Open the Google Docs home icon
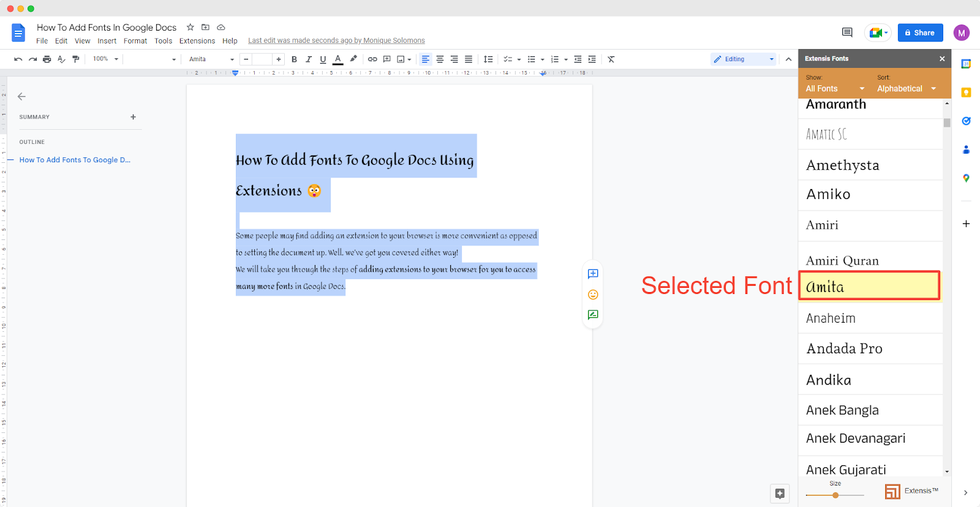The image size is (980, 507). 18,32
